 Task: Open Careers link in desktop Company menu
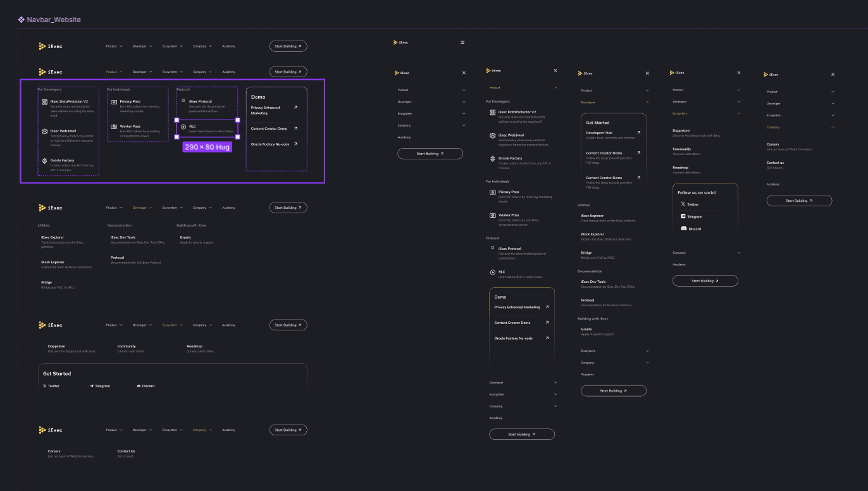54,451
